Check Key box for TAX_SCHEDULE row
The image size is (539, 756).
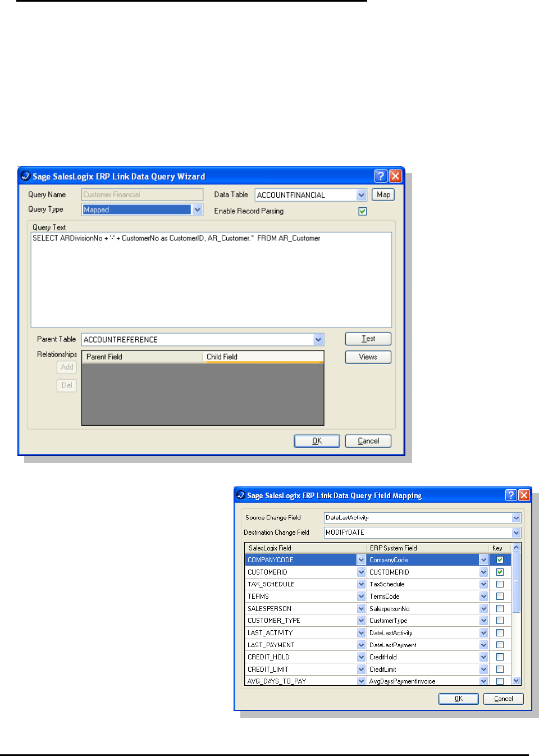[500, 584]
